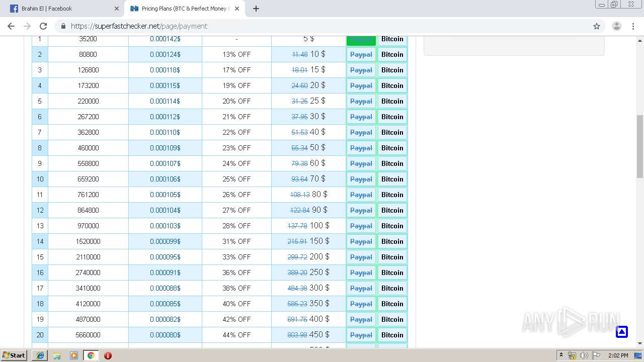The height and width of the screenshot is (362, 644).
Task: Close the Pricing Plans tab
Action: 237,9
